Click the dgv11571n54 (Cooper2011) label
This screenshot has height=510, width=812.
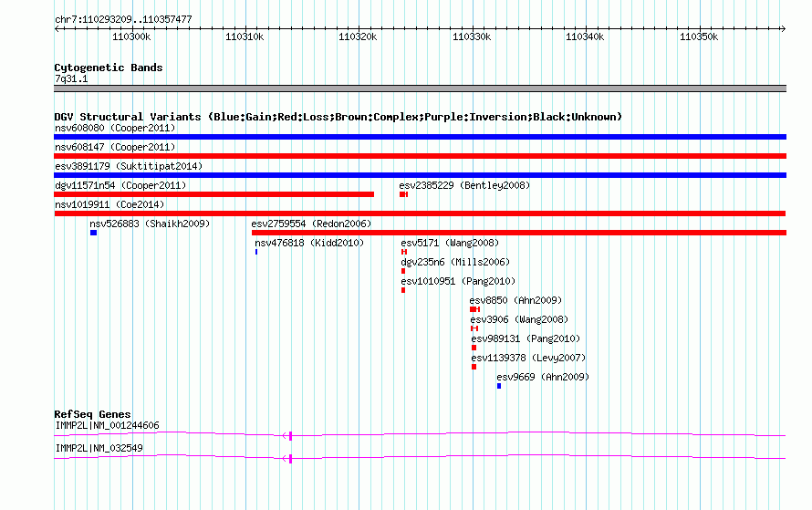tap(120, 185)
